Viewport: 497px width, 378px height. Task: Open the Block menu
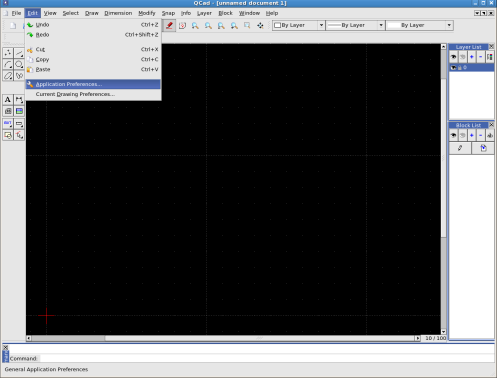point(225,13)
